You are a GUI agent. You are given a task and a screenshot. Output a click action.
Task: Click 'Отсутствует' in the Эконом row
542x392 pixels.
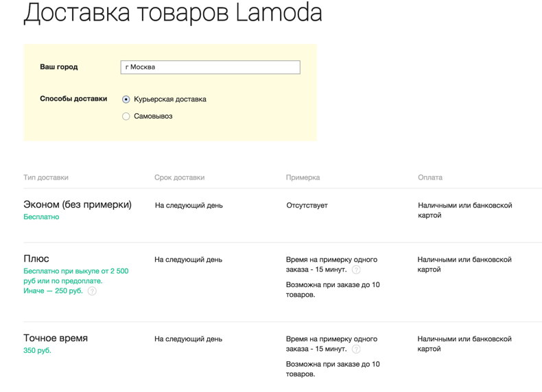coord(307,205)
